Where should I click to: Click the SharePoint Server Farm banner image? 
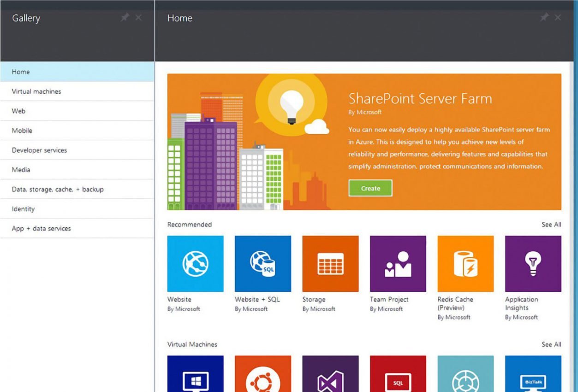click(x=249, y=143)
